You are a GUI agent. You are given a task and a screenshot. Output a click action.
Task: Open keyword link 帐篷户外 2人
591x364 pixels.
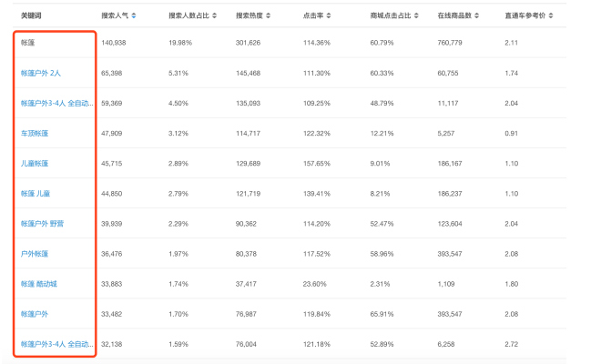47,73
